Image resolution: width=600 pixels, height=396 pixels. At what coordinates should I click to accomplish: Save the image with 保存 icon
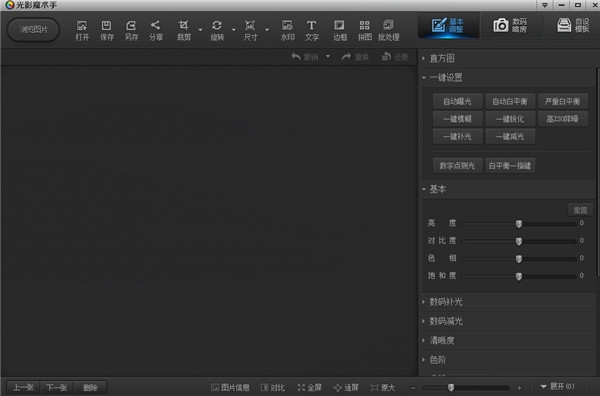pos(106,31)
